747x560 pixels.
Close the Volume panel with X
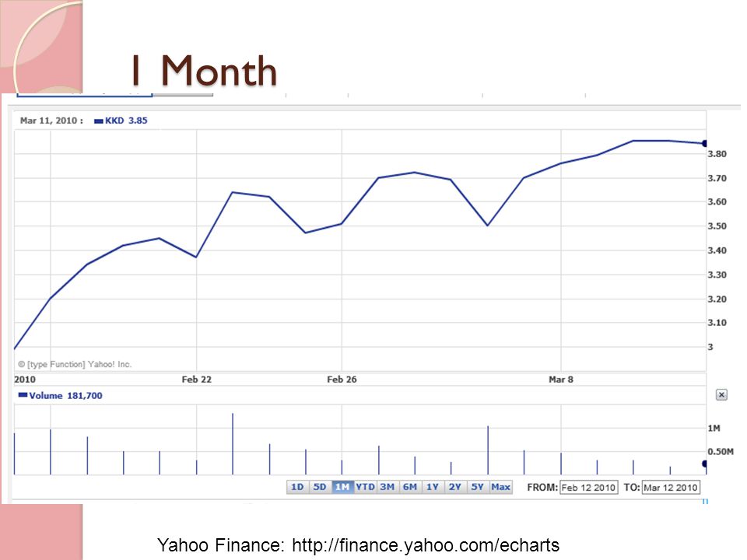coord(721,395)
